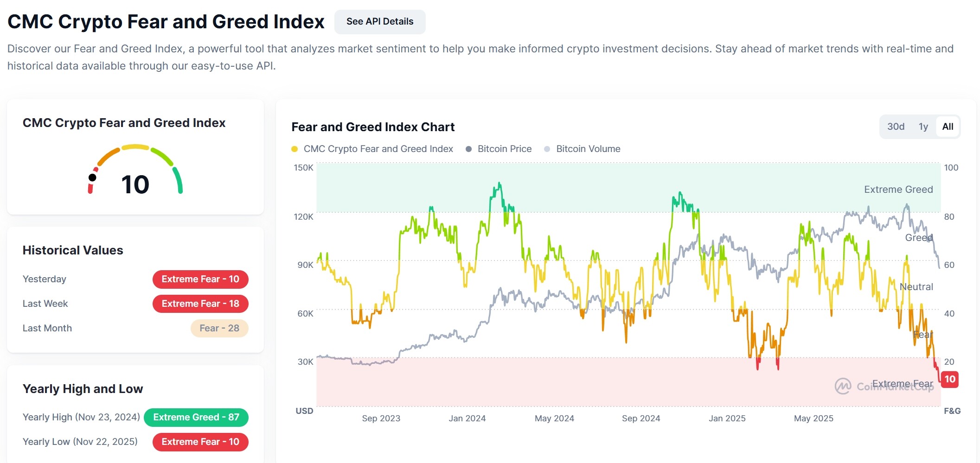Click the Jan 2024 x-axis label

[467, 419]
